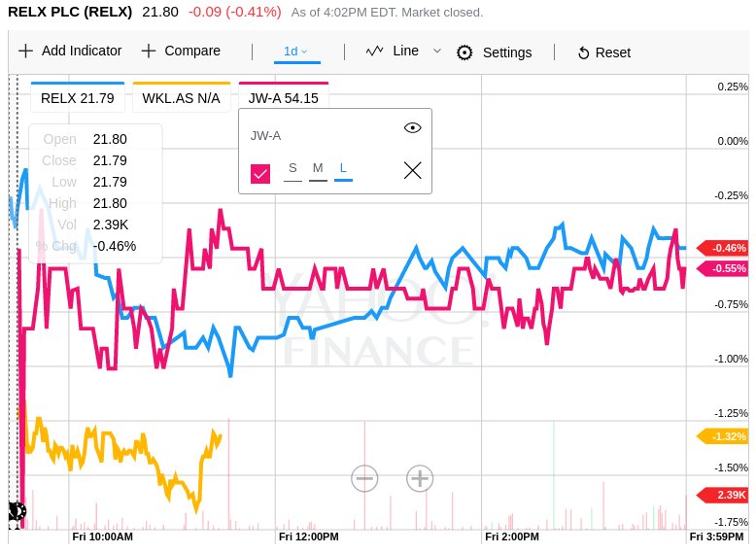Expand the chart type dropdown chevron

437,51
